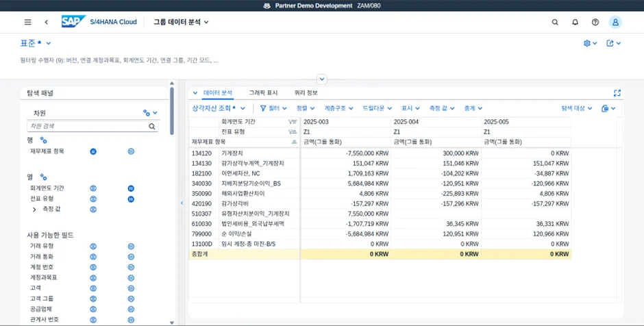Click the 차원 검색 input field
This screenshot has height=326, width=644.
click(87, 127)
